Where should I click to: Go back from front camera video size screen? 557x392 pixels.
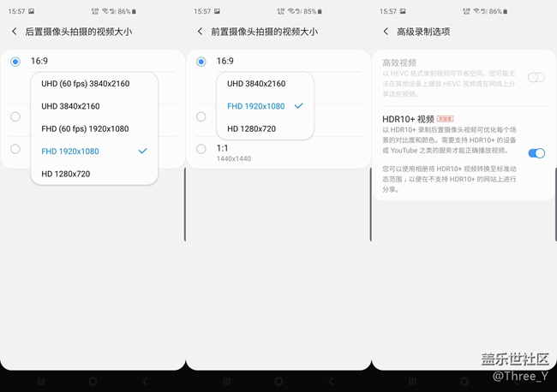point(200,32)
